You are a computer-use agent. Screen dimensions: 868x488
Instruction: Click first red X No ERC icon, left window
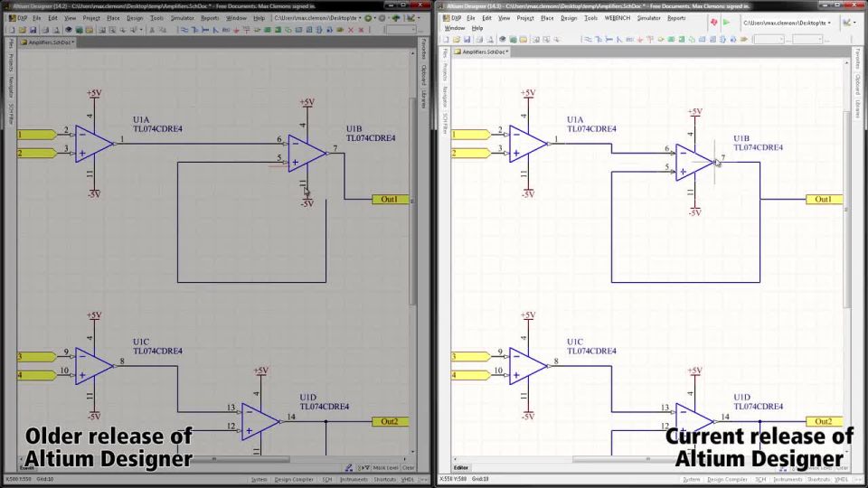(x=351, y=30)
